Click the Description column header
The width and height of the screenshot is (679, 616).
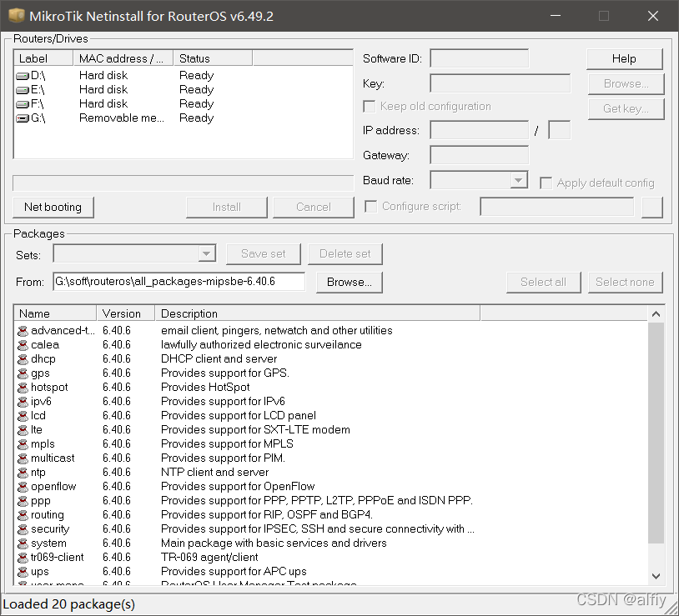coord(318,313)
